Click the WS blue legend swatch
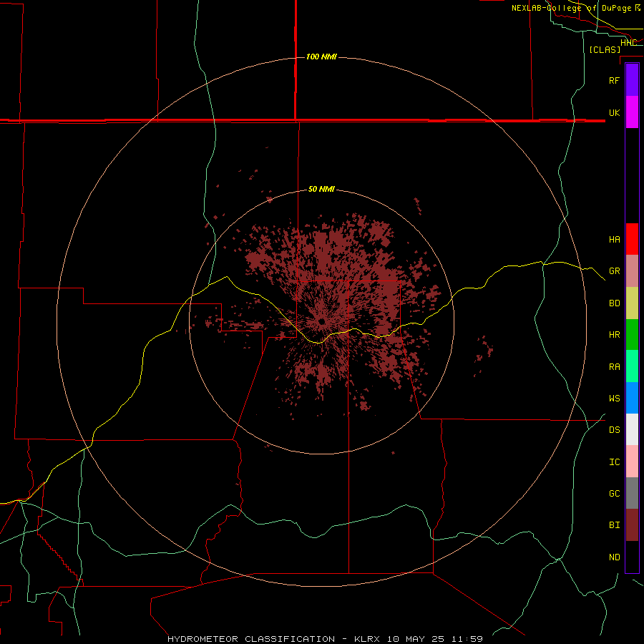This screenshot has height=644, width=644. tap(632, 398)
